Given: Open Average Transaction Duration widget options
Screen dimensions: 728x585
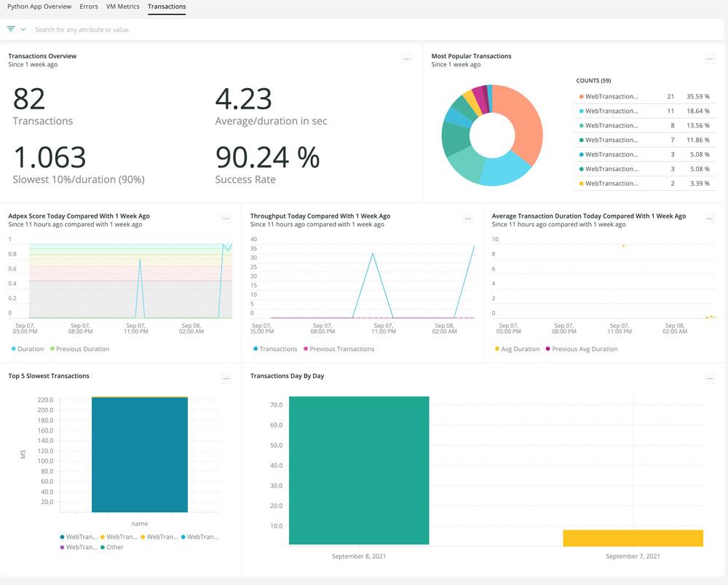Looking at the screenshot, I should point(710,218).
